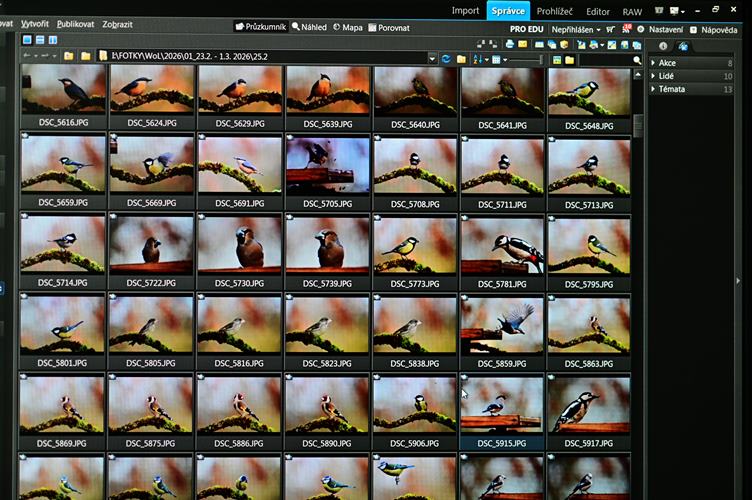The width and height of the screenshot is (752, 500).
Task: Switch to the Editor tab
Action: point(598,11)
